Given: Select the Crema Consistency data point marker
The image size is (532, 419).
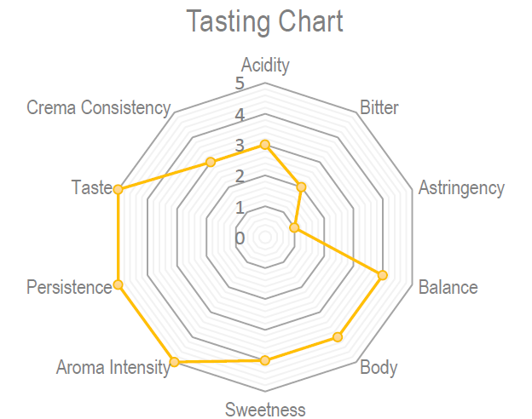Looking at the screenshot, I should tap(211, 161).
